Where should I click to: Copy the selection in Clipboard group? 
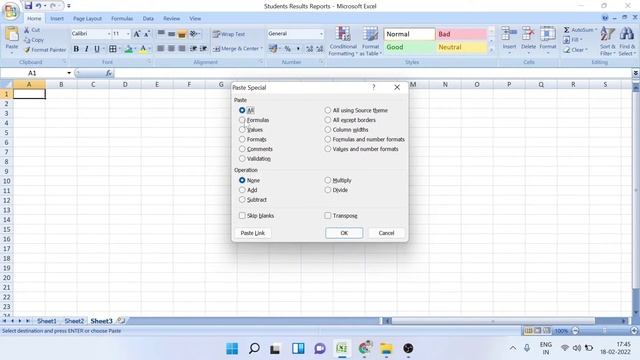point(33,40)
